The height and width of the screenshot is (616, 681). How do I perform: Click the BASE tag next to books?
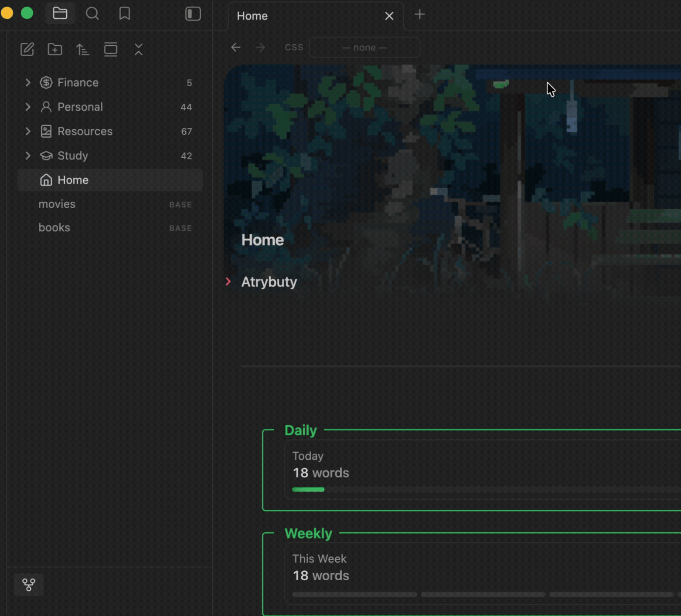(180, 228)
